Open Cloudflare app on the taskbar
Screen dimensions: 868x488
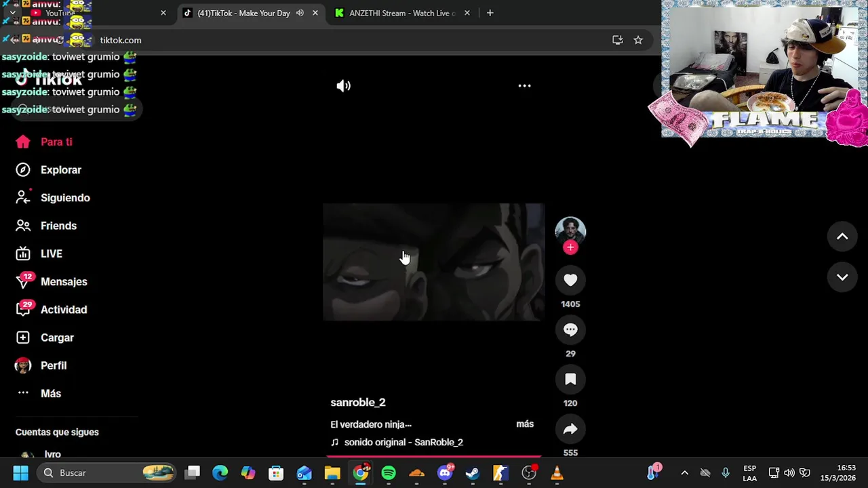coord(416,472)
